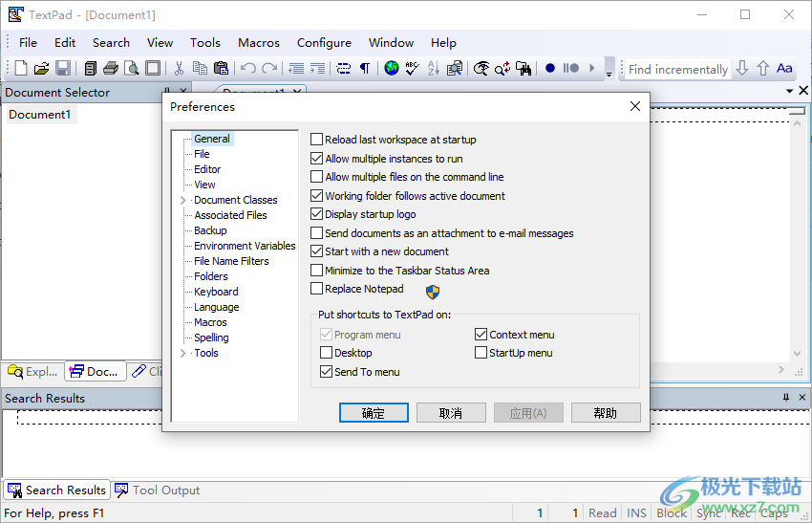Click the 帮助 Help button
Image resolution: width=812 pixels, height=523 pixels.
point(606,413)
